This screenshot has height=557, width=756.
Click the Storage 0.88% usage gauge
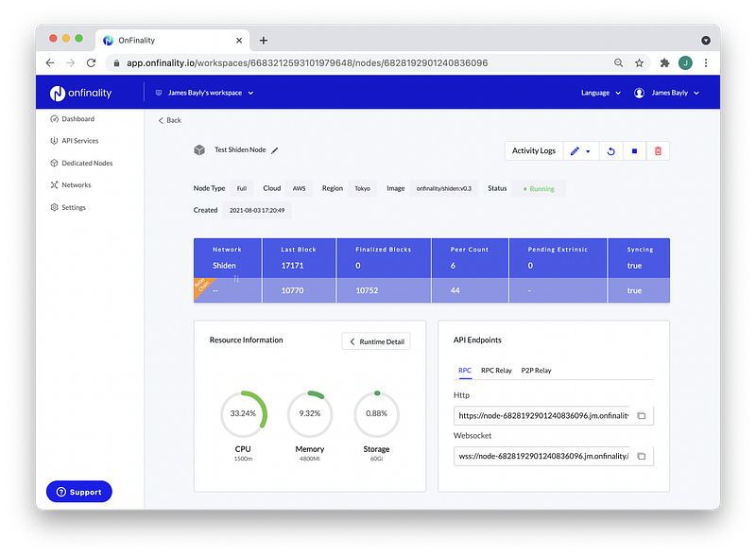coord(376,413)
